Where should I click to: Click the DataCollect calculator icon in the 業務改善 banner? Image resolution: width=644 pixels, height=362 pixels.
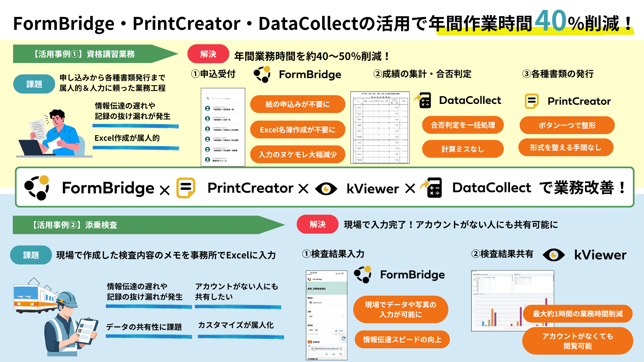[431, 188]
